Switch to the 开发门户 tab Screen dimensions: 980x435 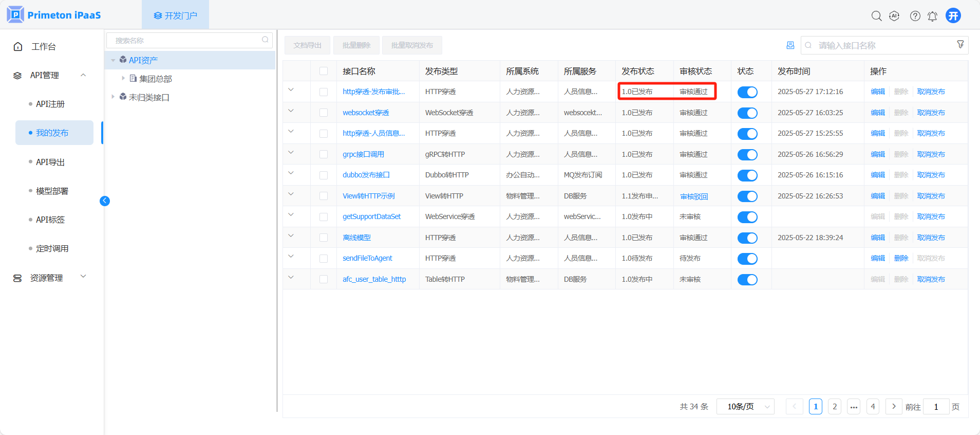[x=175, y=15]
